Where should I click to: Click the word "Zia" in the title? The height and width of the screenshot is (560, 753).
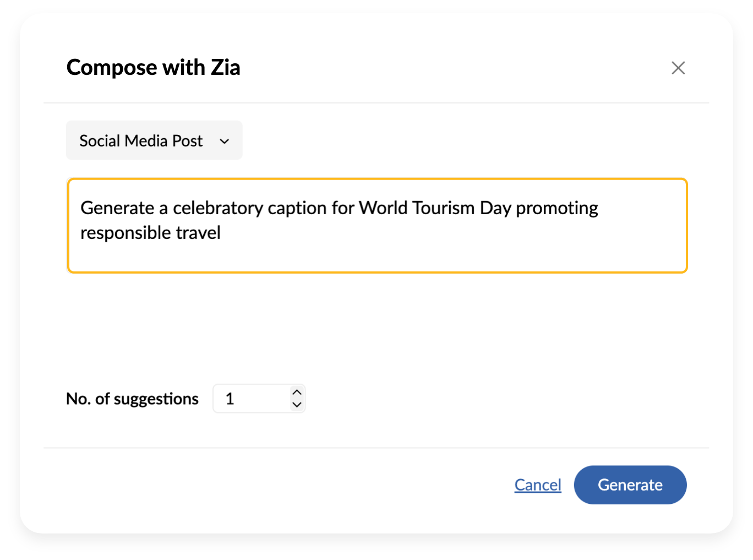pyautogui.click(x=226, y=68)
